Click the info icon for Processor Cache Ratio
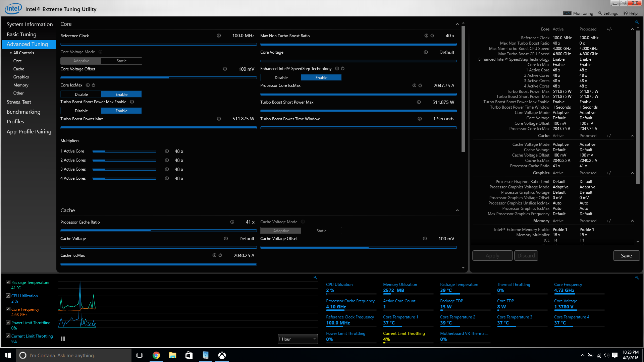 (232, 222)
